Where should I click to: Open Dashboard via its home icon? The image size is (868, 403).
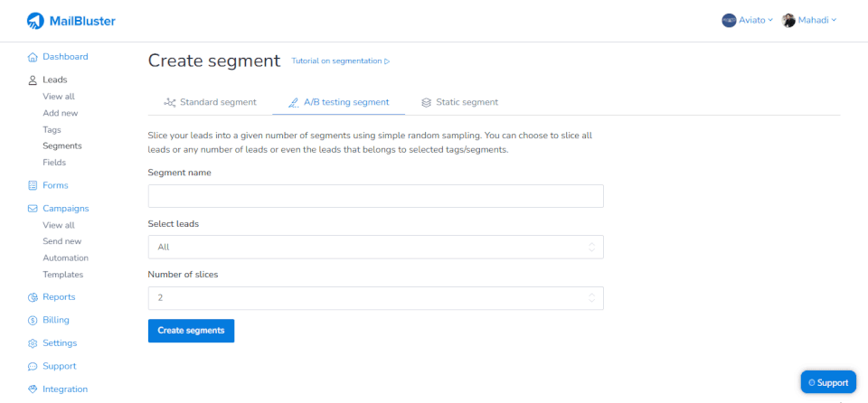tap(33, 57)
